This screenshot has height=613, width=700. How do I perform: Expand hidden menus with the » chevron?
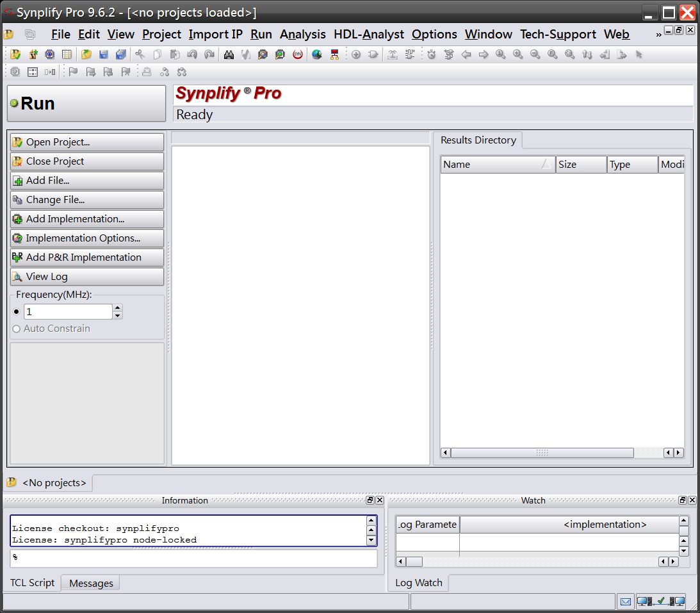pyautogui.click(x=658, y=35)
